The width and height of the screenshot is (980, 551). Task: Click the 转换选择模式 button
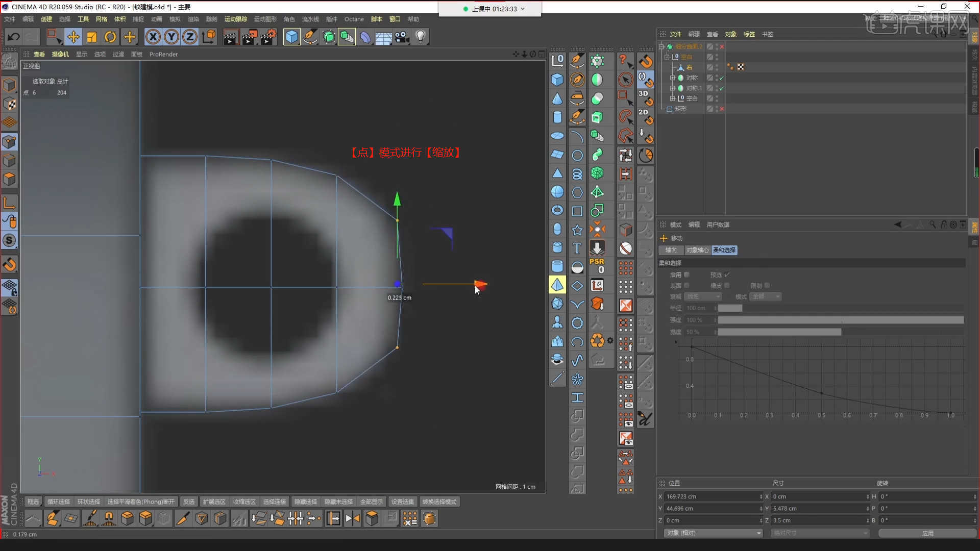[x=439, y=502]
